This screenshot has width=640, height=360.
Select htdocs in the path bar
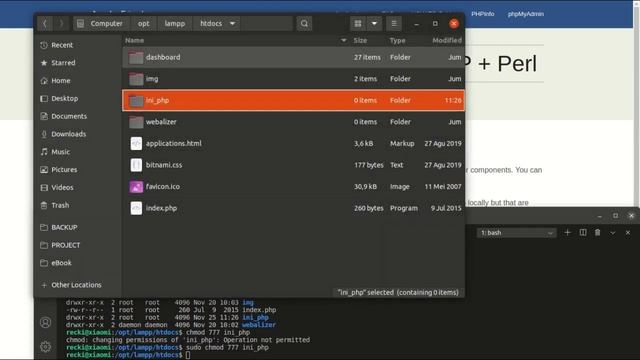point(211,23)
